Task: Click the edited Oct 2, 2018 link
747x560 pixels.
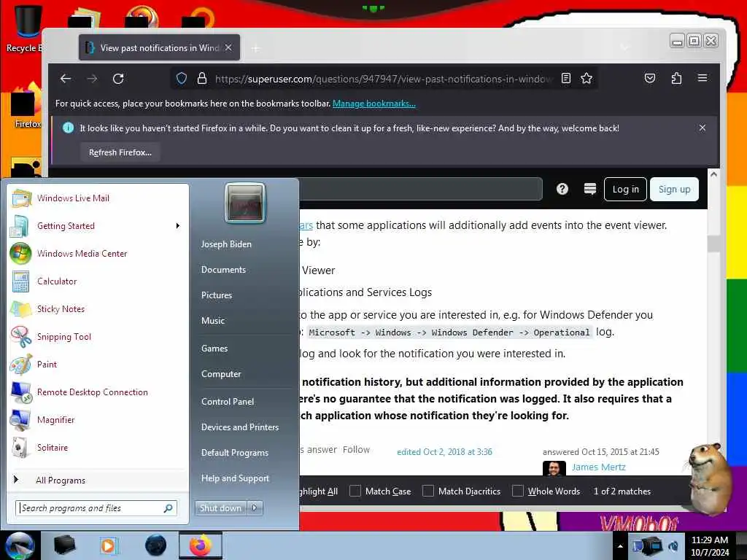Action: pyautogui.click(x=444, y=452)
